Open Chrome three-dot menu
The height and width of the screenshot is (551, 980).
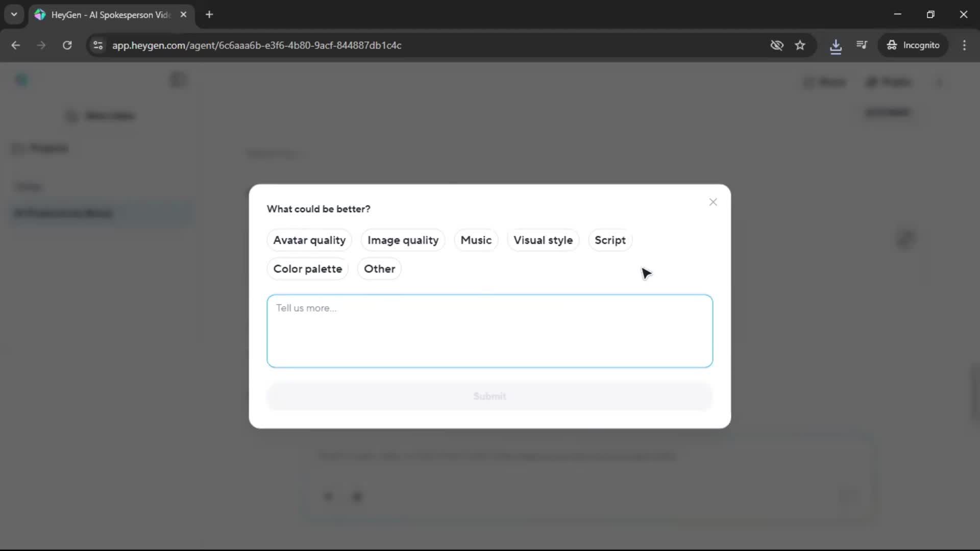click(x=964, y=45)
